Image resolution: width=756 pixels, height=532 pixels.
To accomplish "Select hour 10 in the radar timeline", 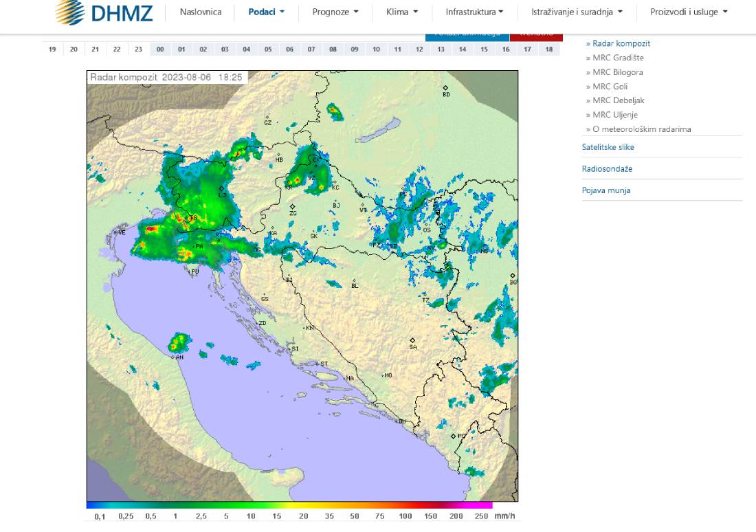I will 376,49.
